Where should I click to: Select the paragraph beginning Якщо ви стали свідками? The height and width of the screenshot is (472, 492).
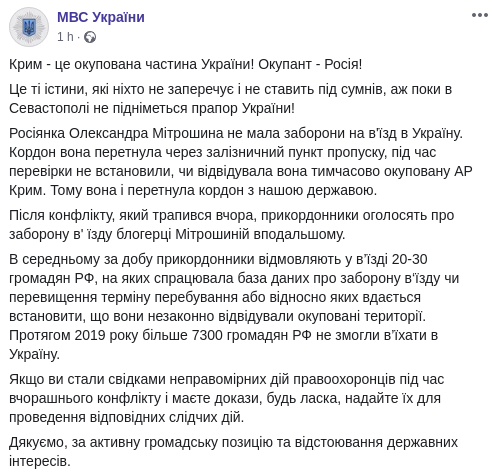226,398
